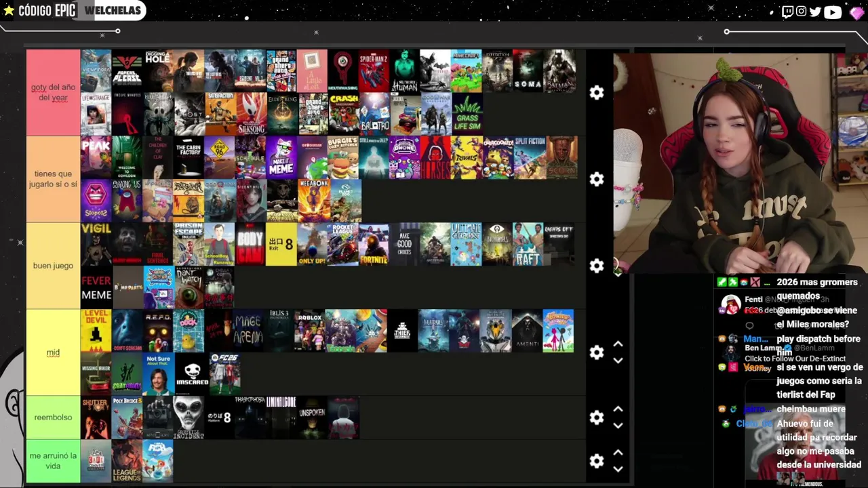Image resolution: width=868 pixels, height=488 pixels.
Task: Open settings gear for 'goty del año' tier
Action: [x=597, y=93]
